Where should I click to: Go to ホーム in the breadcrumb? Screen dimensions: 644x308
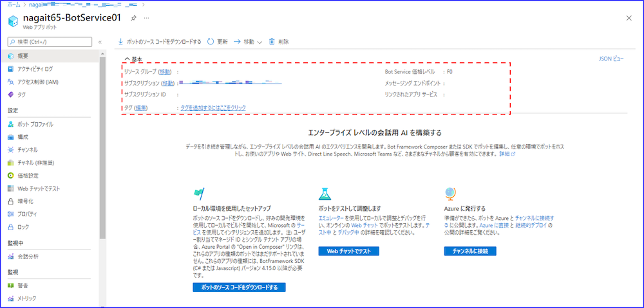(x=14, y=5)
